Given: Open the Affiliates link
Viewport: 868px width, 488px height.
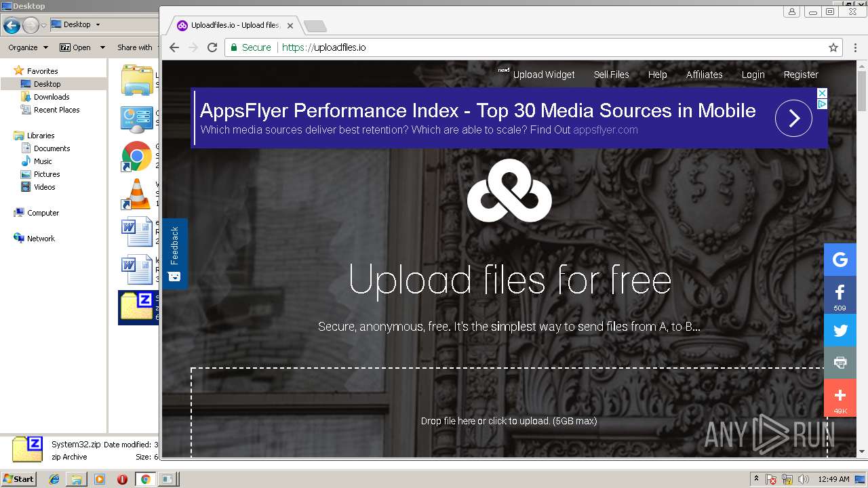Looking at the screenshot, I should click(x=705, y=75).
